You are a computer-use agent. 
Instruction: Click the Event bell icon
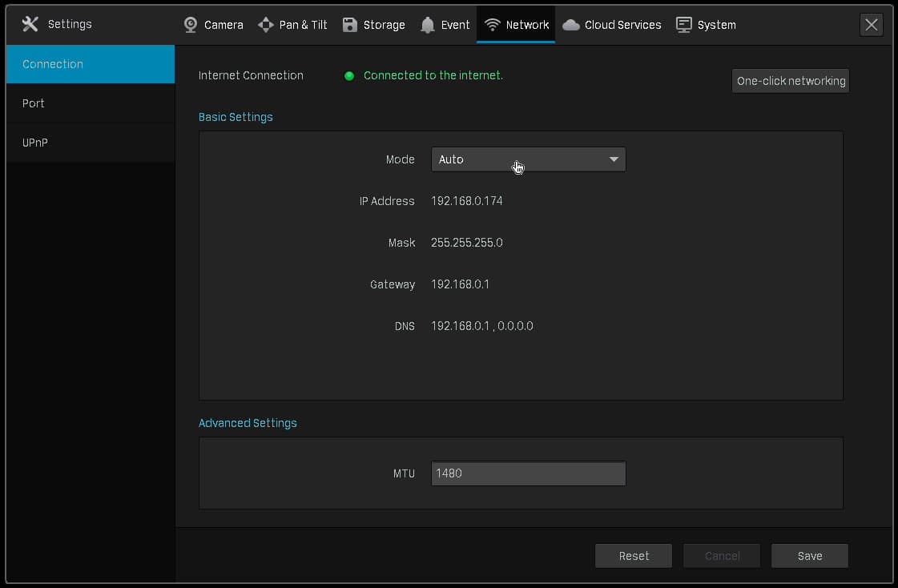pos(427,25)
